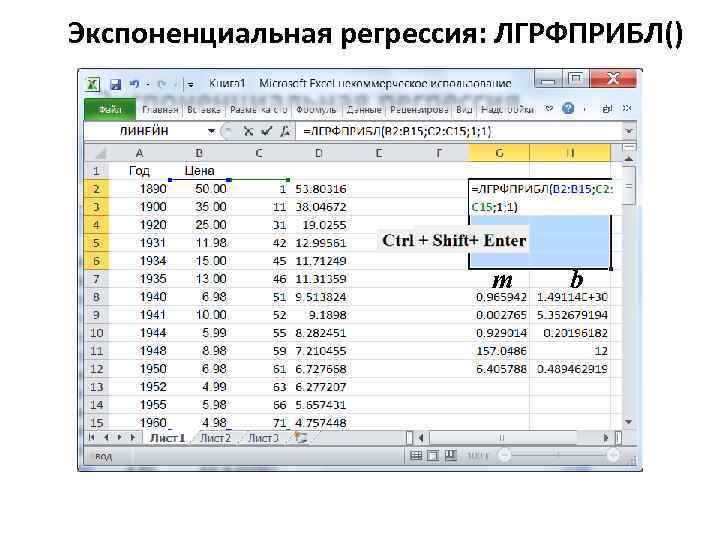Switch to the Главная ribbon tab

[160, 110]
